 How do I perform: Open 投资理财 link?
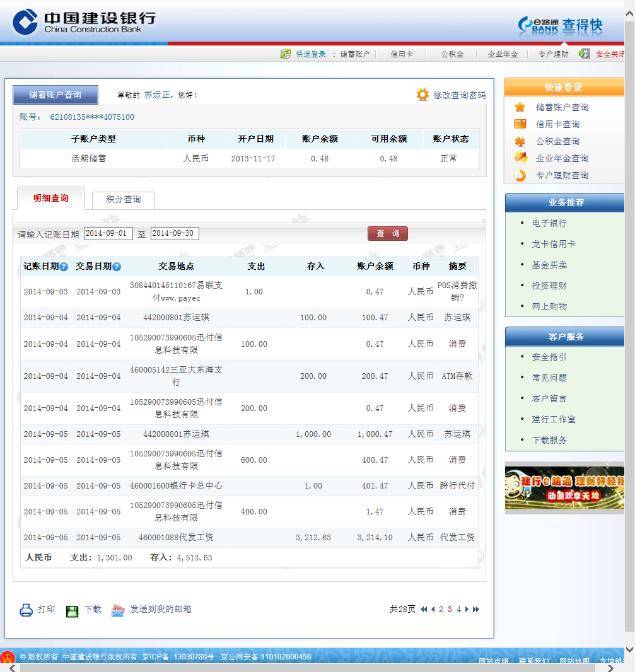(x=549, y=286)
